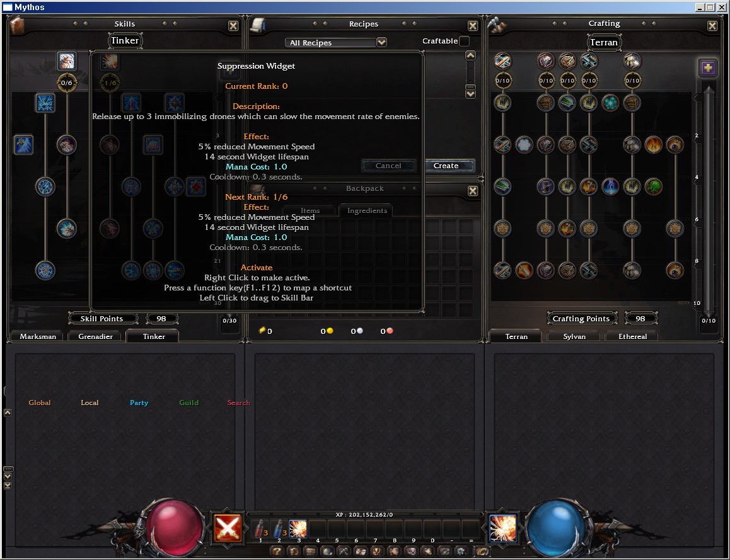
Task: Click the gear settings icon in bottom bar
Action: point(461,551)
